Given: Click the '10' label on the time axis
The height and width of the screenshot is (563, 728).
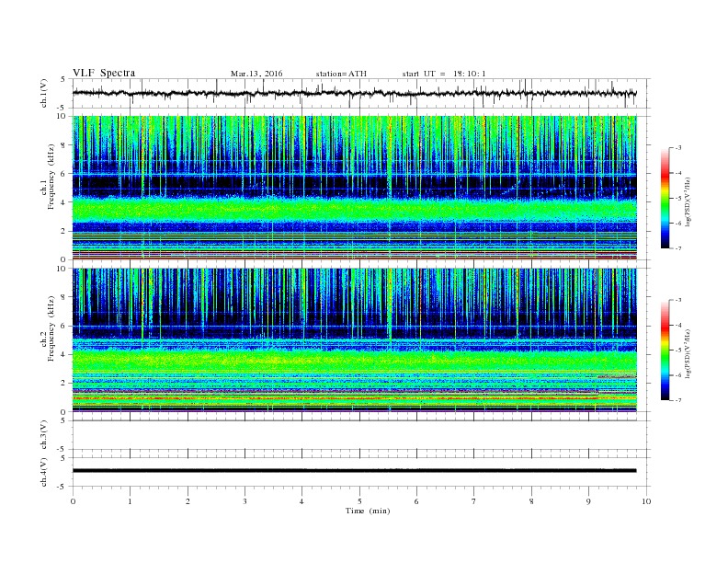Looking at the screenshot, I should 646,501.
